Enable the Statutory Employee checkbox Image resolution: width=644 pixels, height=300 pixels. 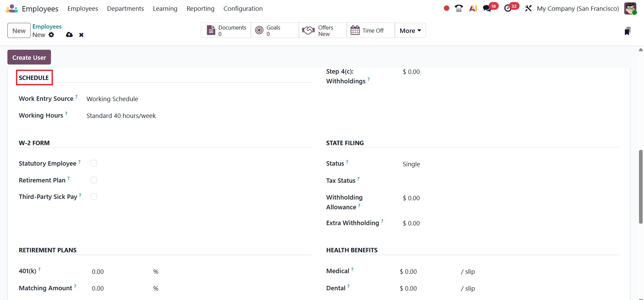click(x=94, y=163)
